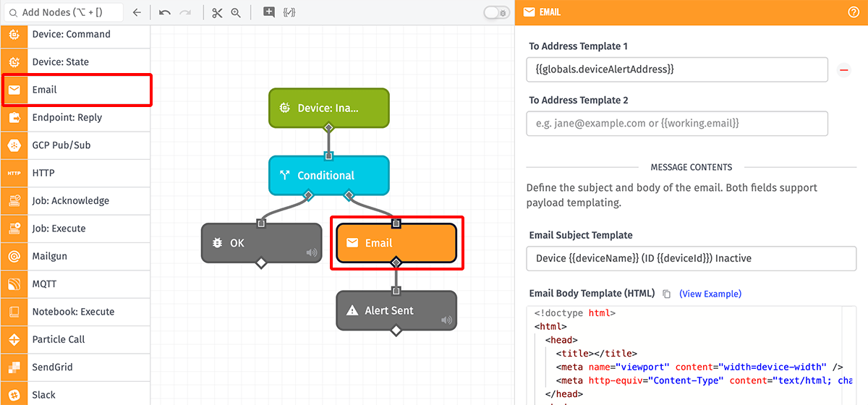Select the scissors cut tool

coord(217,12)
